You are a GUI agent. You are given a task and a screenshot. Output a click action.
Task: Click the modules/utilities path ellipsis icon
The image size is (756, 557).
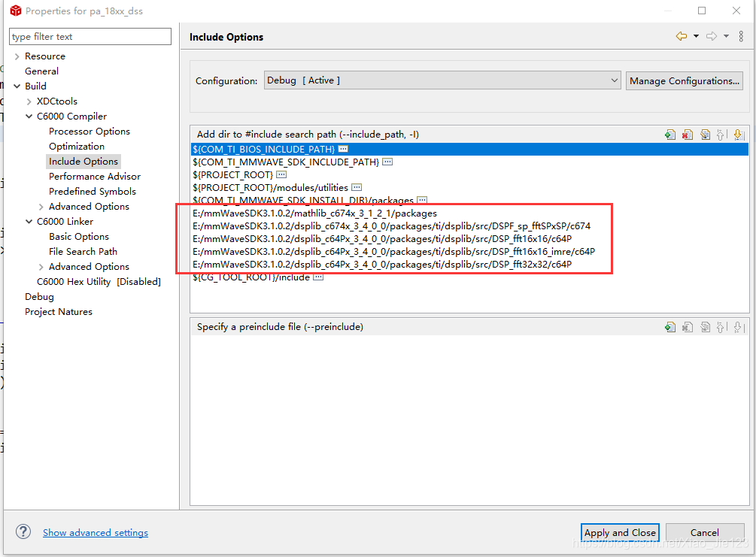pyautogui.click(x=357, y=187)
